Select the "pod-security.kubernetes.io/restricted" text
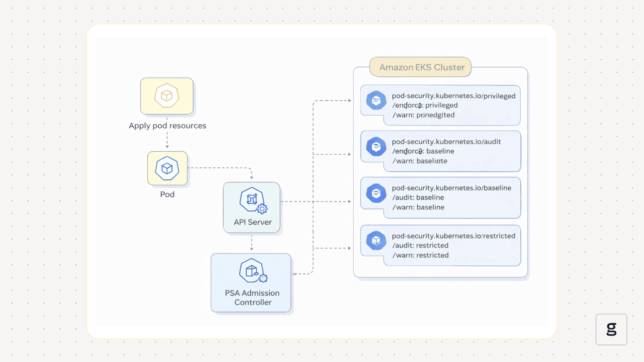 [454, 236]
